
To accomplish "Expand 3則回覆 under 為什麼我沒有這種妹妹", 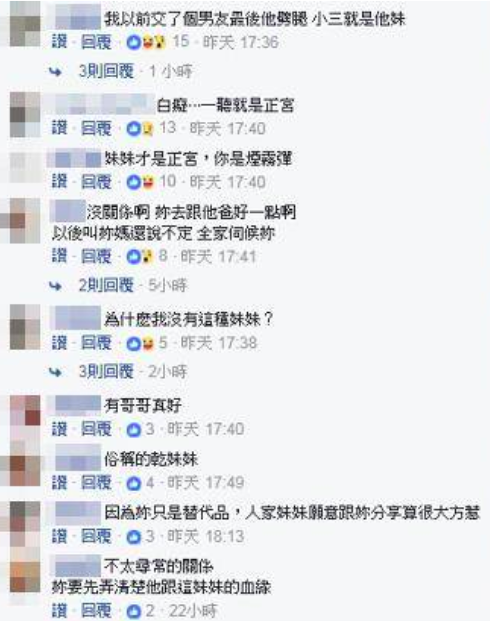I will tap(106, 371).
